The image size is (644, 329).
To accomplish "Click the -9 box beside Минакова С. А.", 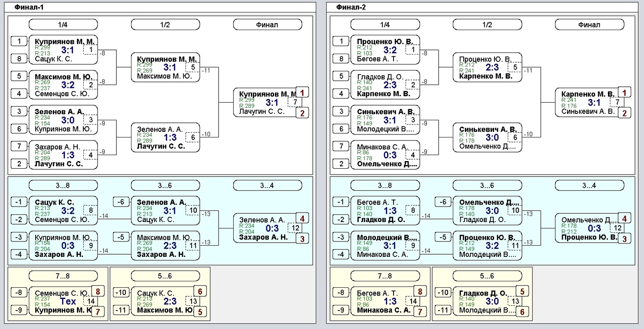I will coord(341,310).
